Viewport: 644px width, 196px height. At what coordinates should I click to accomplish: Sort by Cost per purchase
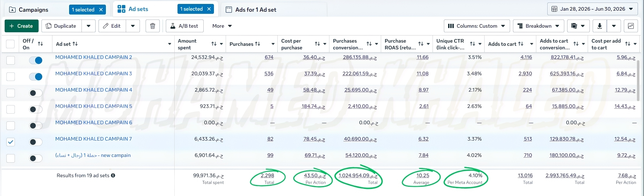pos(317,44)
